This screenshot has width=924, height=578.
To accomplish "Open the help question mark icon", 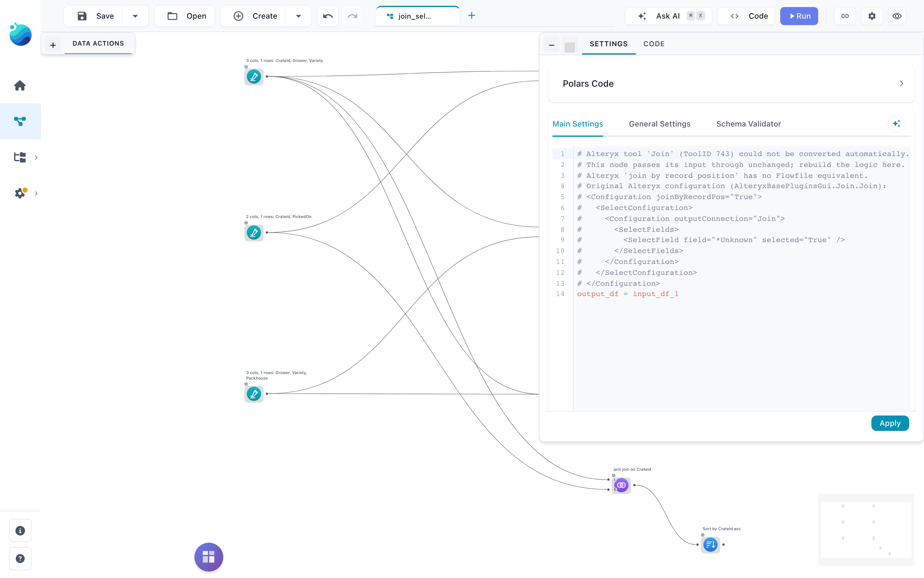I will [20, 558].
